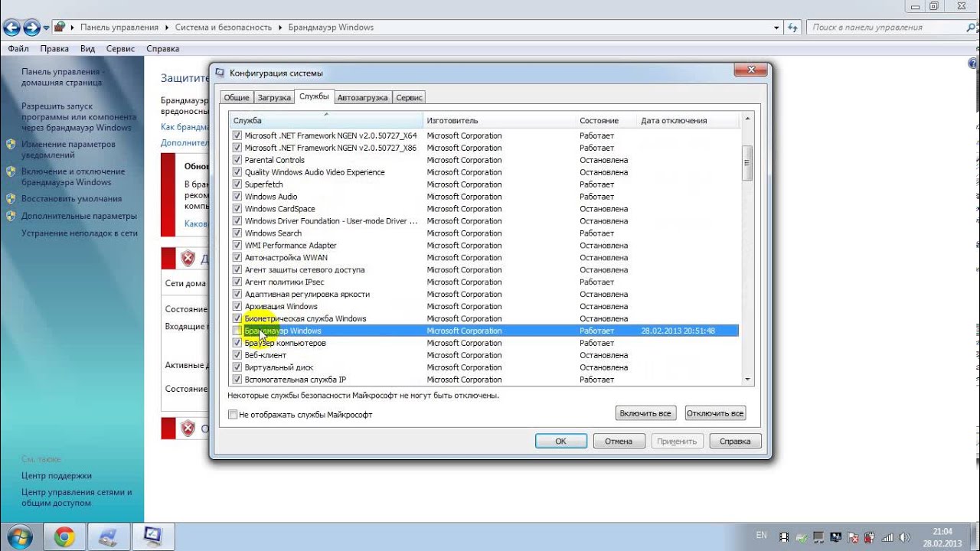980x551 pixels.
Task: Uncheck the Windows Audio service checkbox
Action: pos(237,197)
